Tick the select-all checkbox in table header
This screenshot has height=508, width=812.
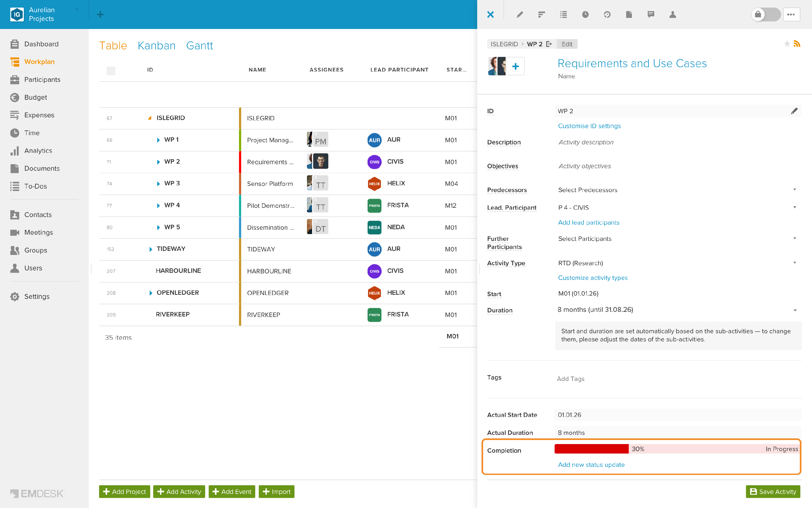coord(111,70)
